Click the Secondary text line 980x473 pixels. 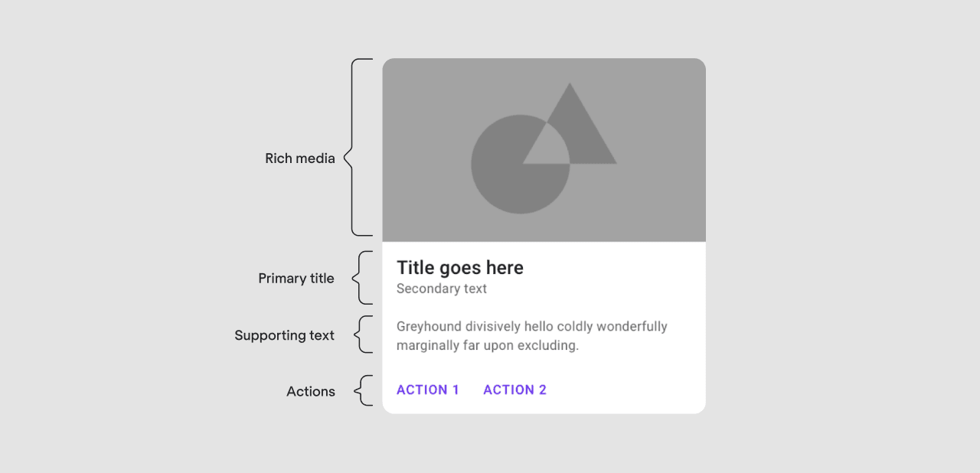pyautogui.click(x=442, y=289)
